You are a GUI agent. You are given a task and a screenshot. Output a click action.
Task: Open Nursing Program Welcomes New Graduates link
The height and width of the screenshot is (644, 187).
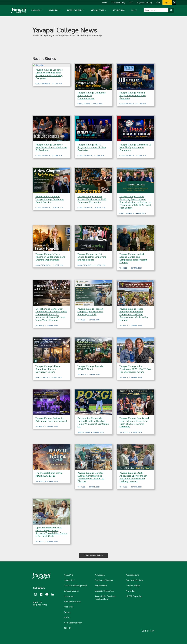coord(132,96)
